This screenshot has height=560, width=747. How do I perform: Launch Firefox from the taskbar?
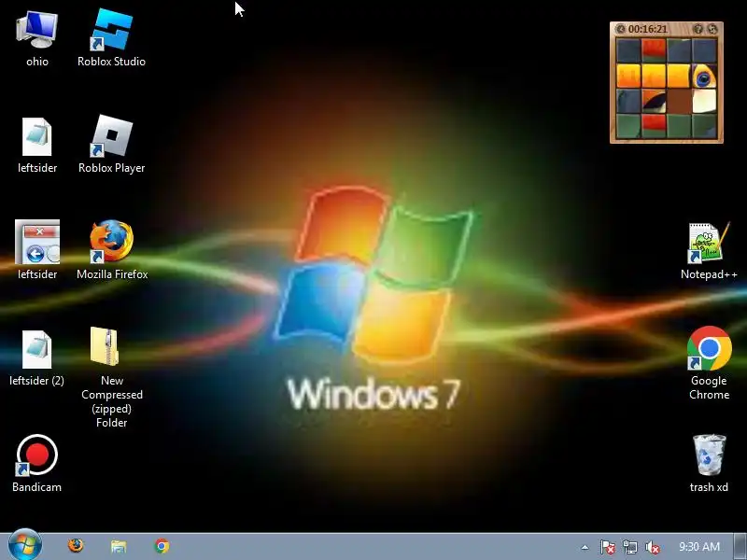coord(76,546)
